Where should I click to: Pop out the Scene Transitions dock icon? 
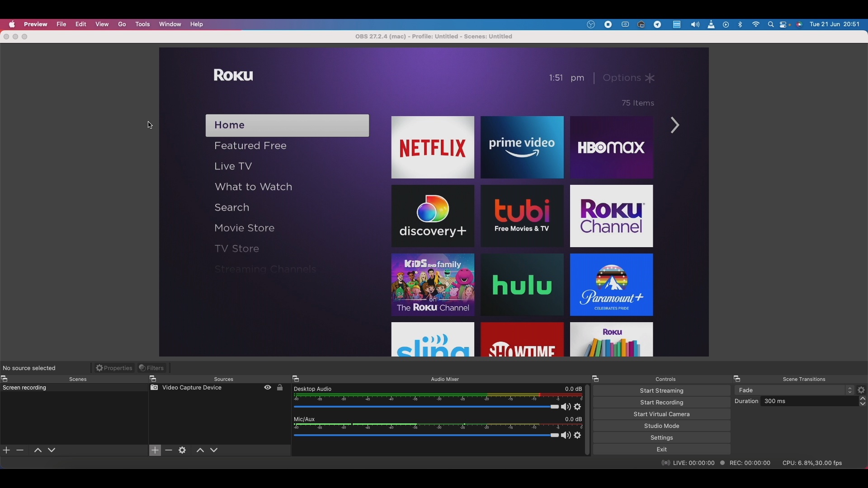[x=738, y=379]
